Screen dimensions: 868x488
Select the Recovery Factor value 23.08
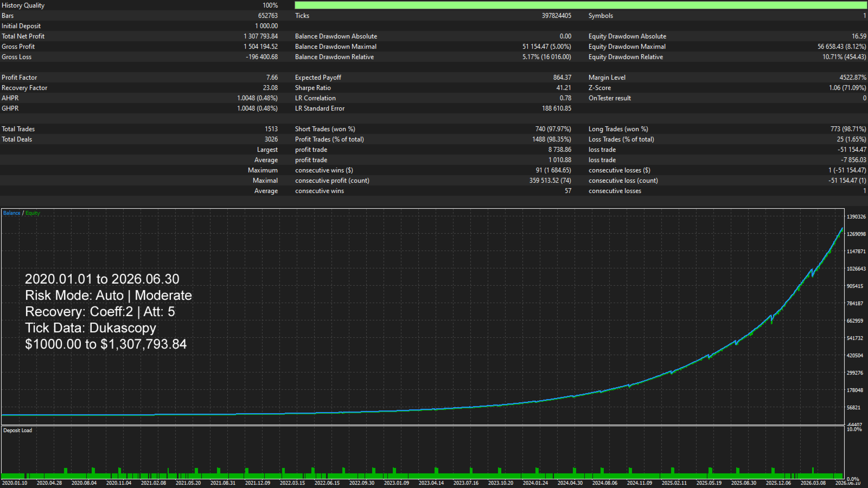pyautogui.click(x=270, y=88)
